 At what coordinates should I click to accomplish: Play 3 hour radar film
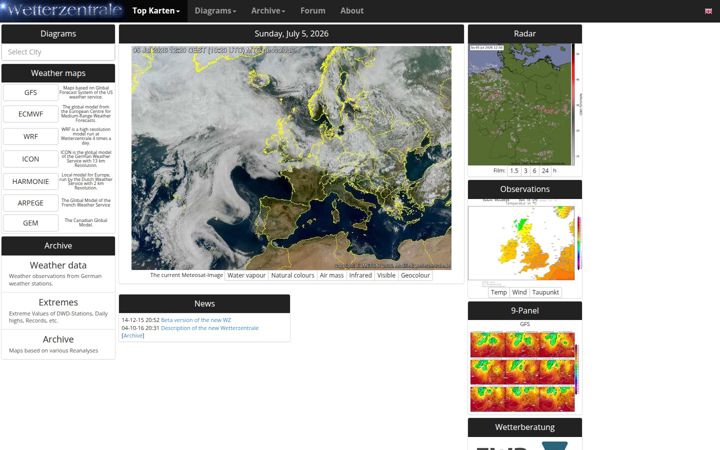[x=525, y=170]
